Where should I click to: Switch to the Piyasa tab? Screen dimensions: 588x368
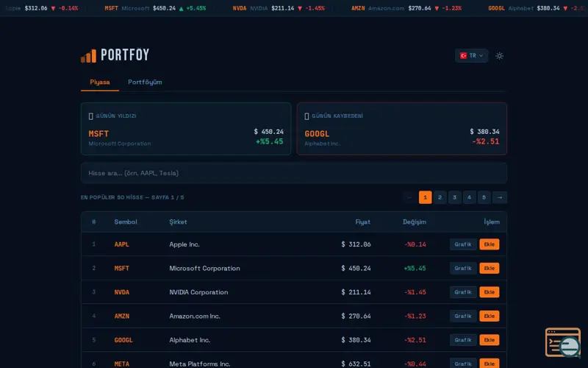pyautogui.click(x=100, y=82)
